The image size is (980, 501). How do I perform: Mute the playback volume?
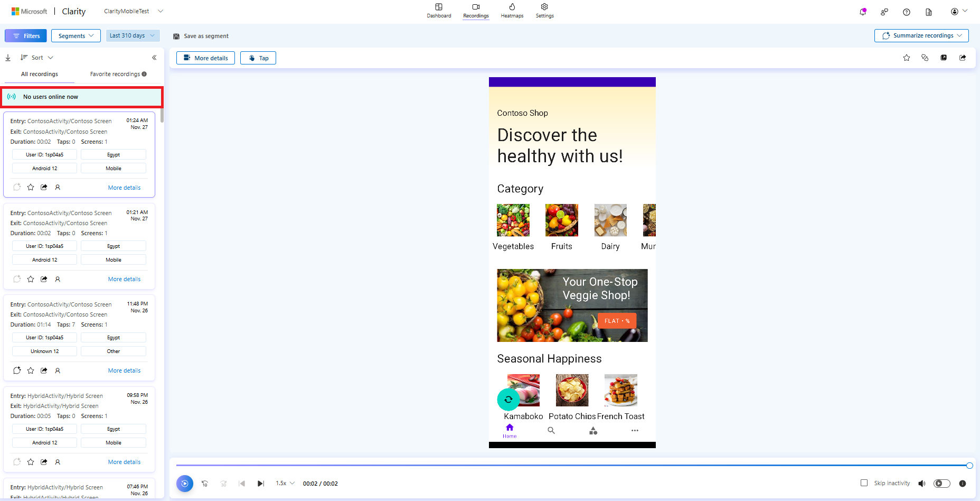tap(922, 483)
